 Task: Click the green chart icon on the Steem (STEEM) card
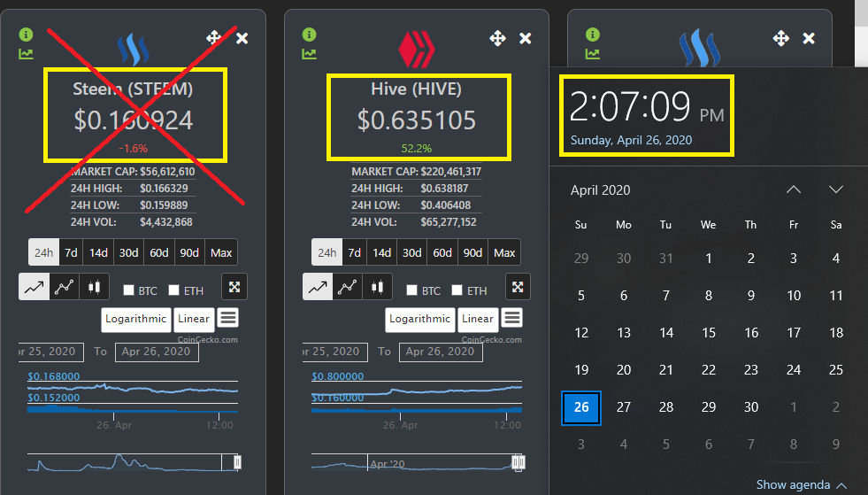coord(26,54)
